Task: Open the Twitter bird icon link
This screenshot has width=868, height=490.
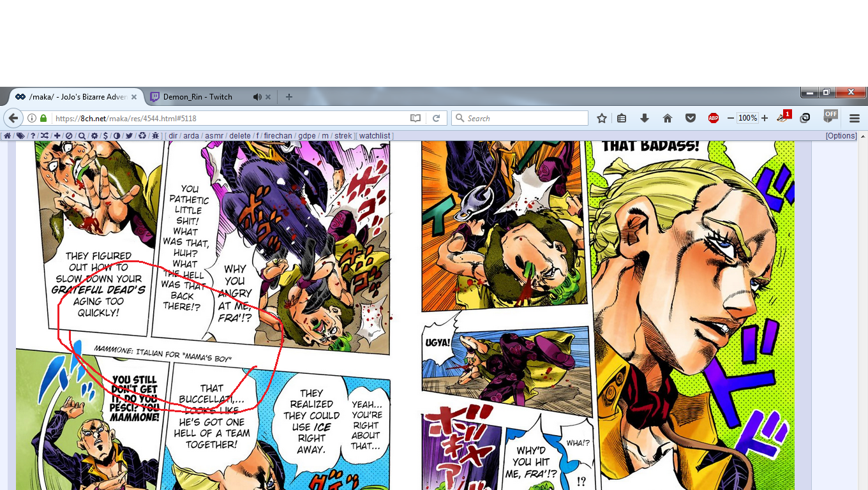Action: pos(129,136)
